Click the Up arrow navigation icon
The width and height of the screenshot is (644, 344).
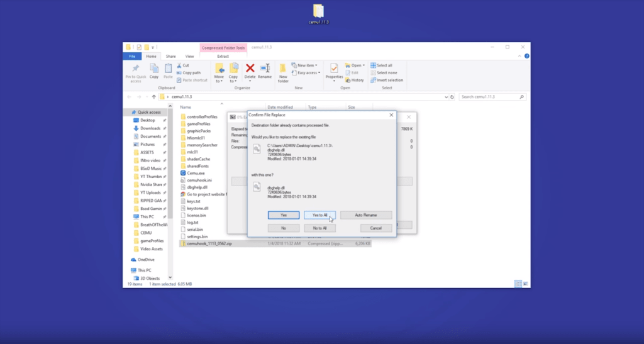153,97
